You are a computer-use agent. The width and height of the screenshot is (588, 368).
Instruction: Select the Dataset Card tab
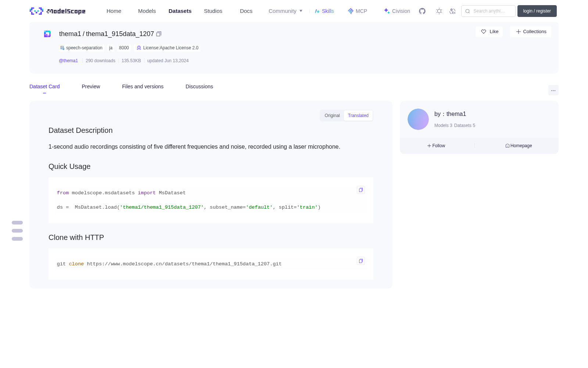tap(44, 86)
